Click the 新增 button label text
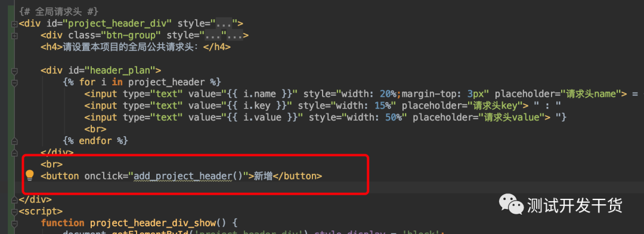This screenshot has width=644, height=234. [264, 177]
